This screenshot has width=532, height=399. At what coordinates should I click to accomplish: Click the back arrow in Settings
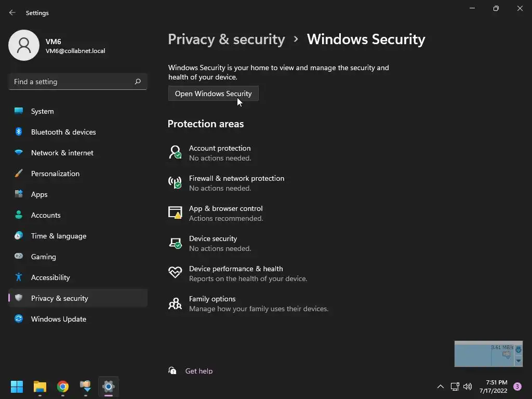[12, 12]
